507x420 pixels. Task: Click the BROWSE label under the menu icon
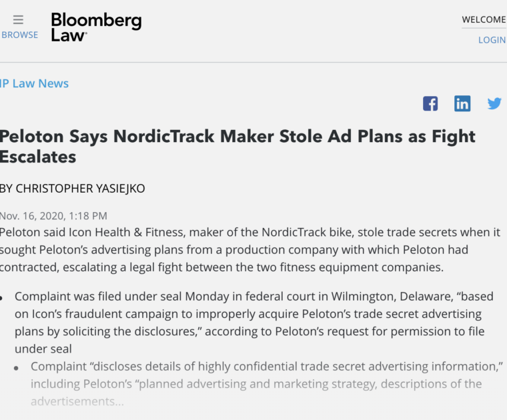point(19,35)
